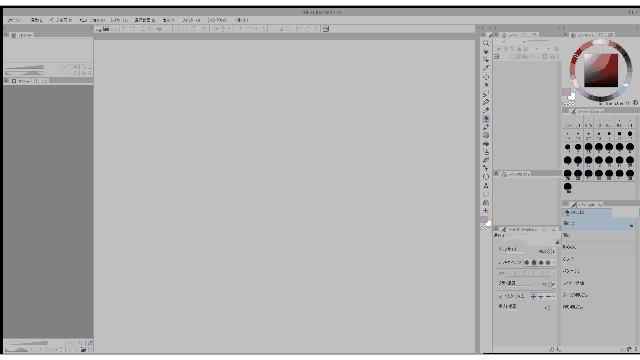The image size is (640, 360).
Task: Toggle the Vector eraser checkbox
Action: (x=500, y=296)
